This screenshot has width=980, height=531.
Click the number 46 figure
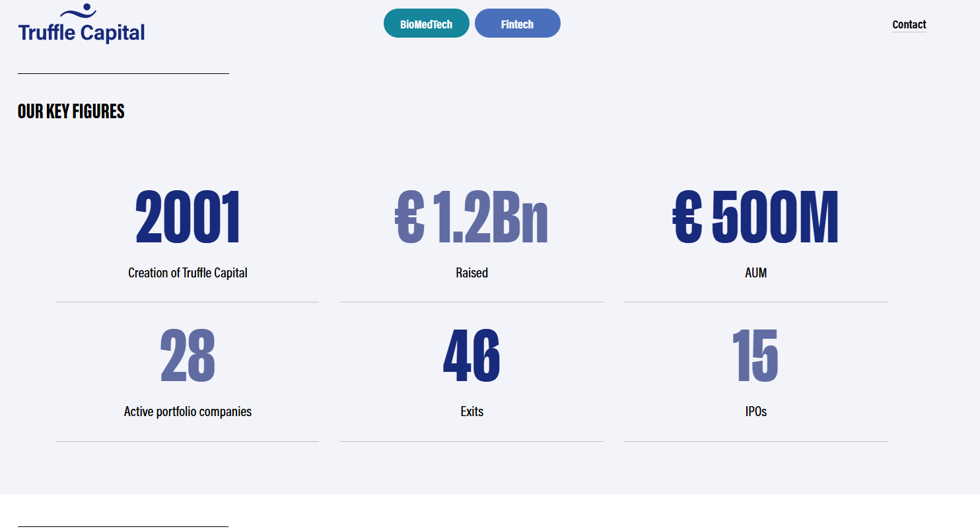(472, 356)
